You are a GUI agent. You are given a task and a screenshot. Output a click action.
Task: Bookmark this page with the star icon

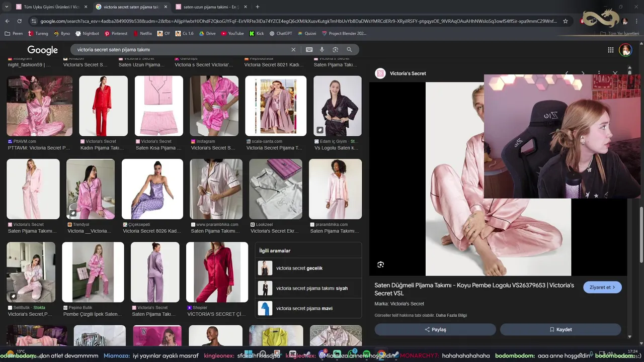pos(566,21)
